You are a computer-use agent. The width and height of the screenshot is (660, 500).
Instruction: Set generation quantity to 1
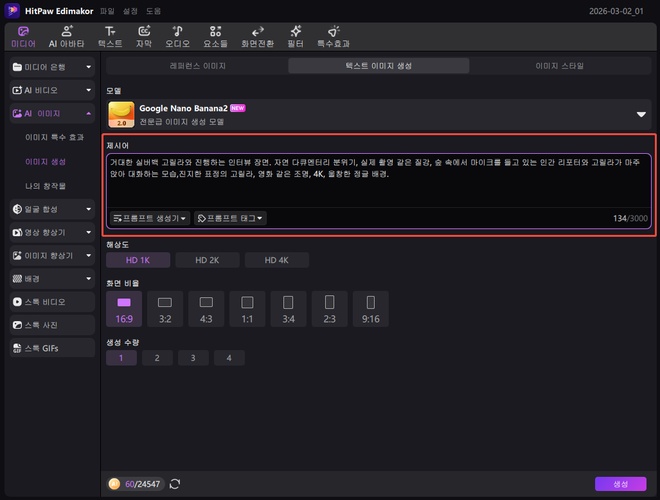point(121,358)
